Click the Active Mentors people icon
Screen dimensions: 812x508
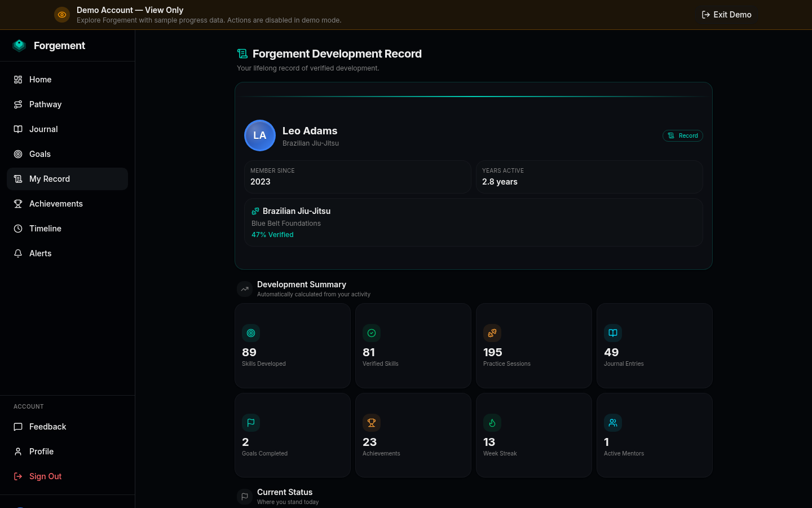[x=613, y=423]
